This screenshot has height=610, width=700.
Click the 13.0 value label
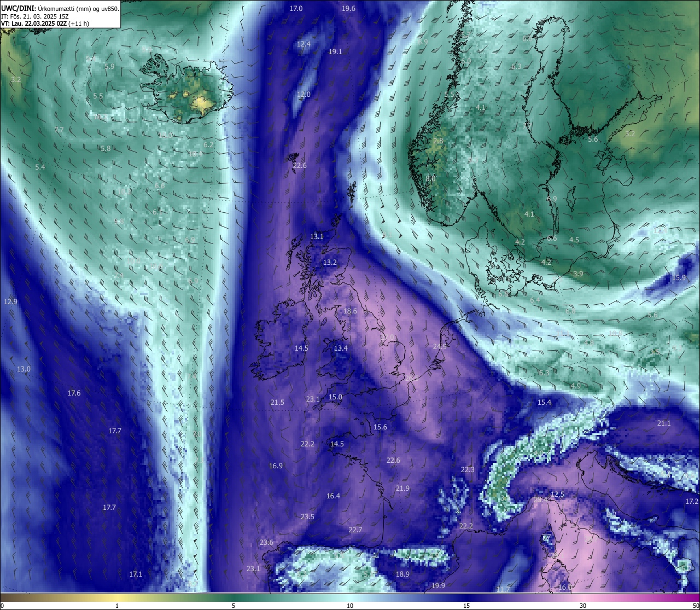tap(24, 369)
